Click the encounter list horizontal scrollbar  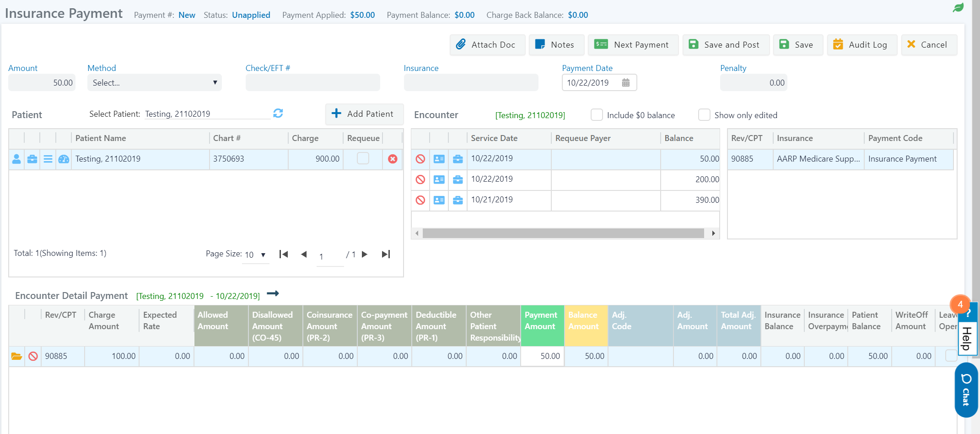tap(563, 233)
